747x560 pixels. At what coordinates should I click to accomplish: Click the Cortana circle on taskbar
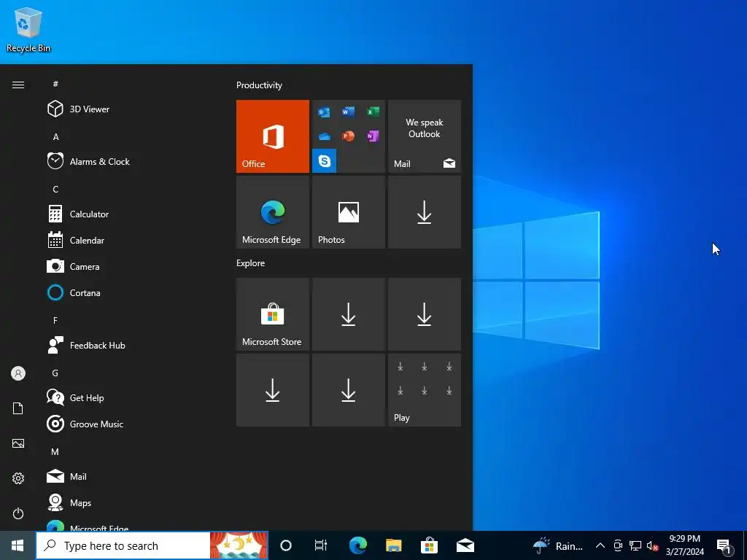(286, 545)
